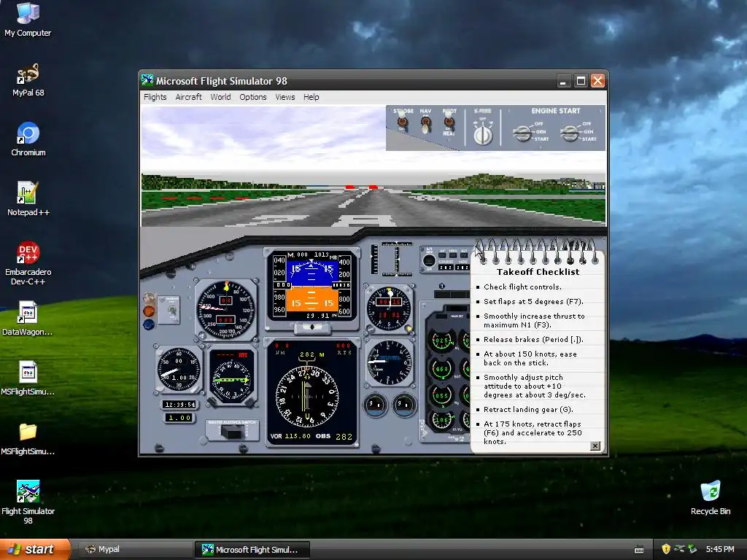Click the orange marker beacon light
Image resolution: width=747 pixels, height=560 pixels.
[x=149, y=311]
